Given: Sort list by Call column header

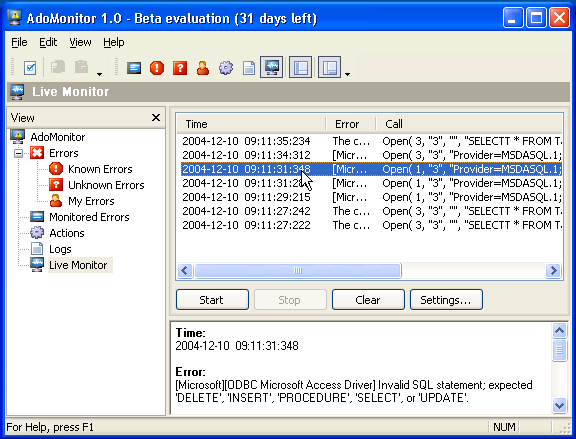Looking at the screenshot, I should click(469, 124).
